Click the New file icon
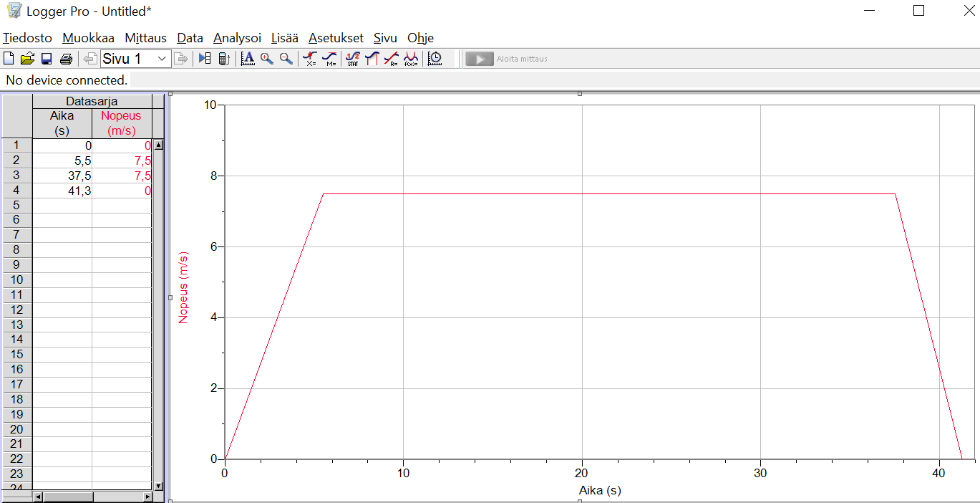This screenshot has height=503, width=980. click(9, 59)
